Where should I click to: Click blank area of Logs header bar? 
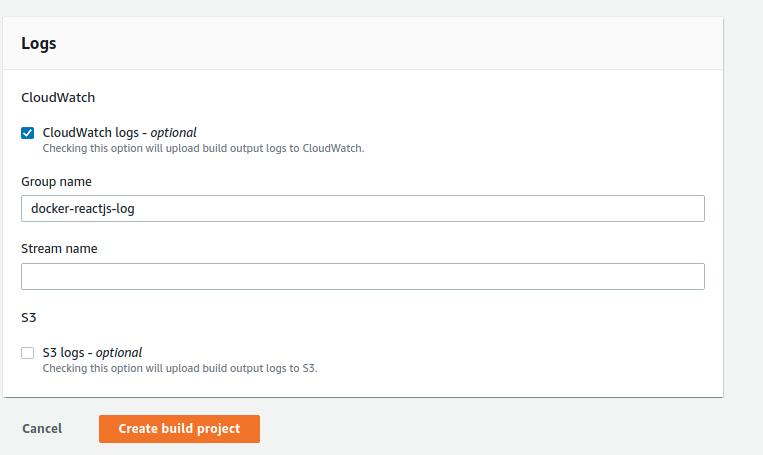(400, 44)
